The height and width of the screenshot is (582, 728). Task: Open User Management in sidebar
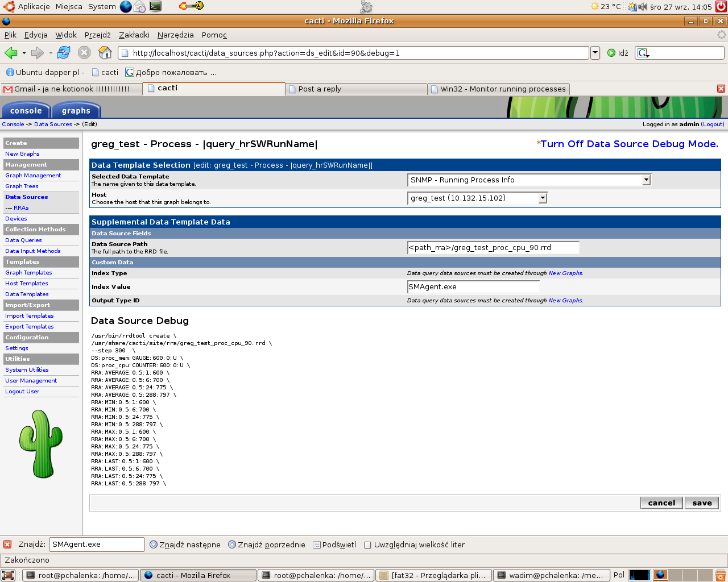[31, 381]
